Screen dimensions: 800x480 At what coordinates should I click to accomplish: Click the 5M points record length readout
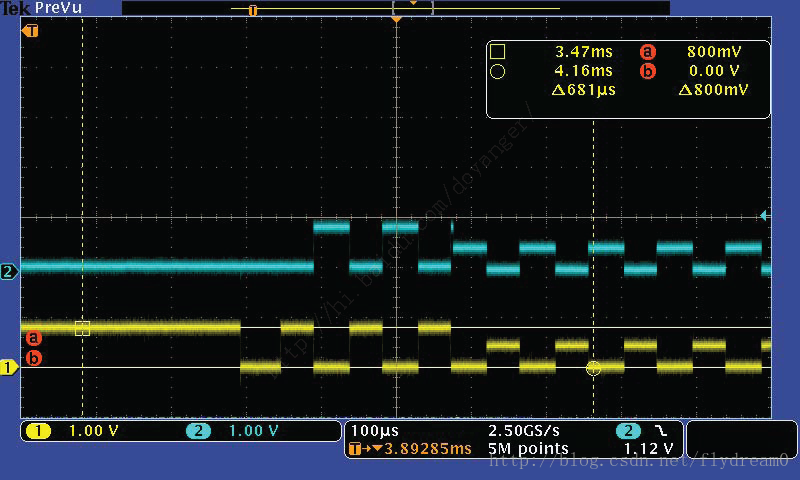click(x=528, y=449)
